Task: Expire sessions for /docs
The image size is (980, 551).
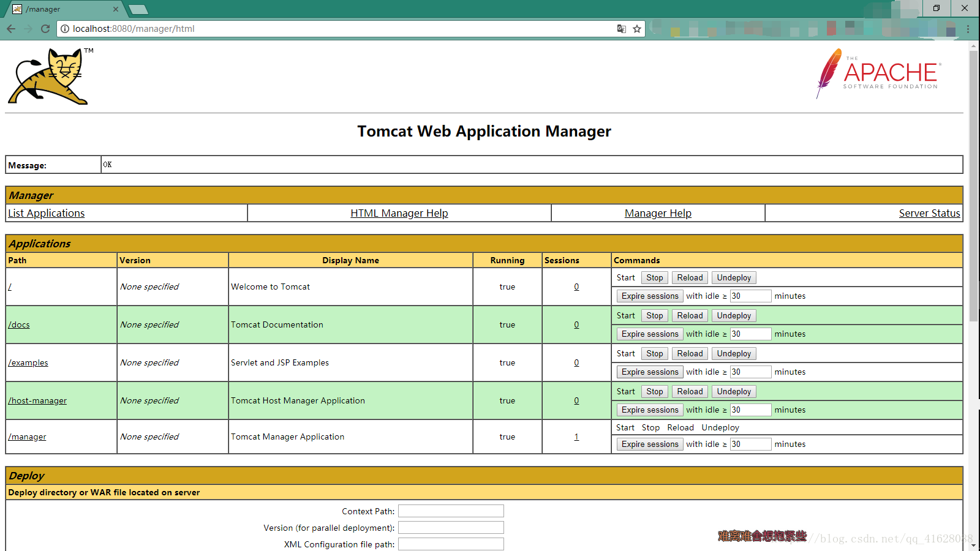Action: (650, 334)
